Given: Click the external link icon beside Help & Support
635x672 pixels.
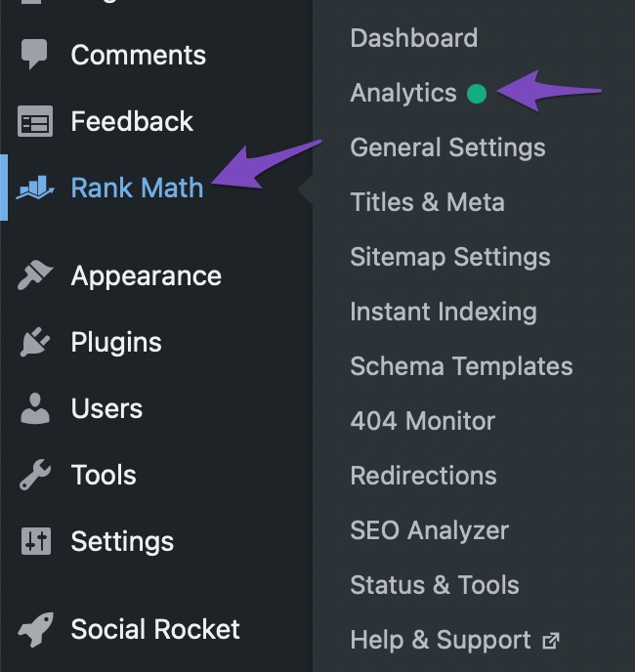Looking at the screenshot, I should [551, 641].
